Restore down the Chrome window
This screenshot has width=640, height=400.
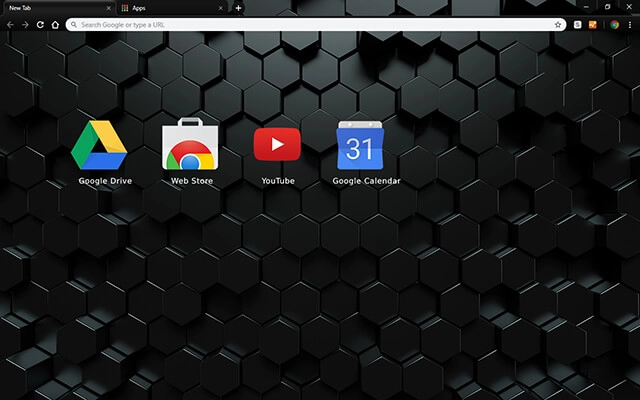607,7
